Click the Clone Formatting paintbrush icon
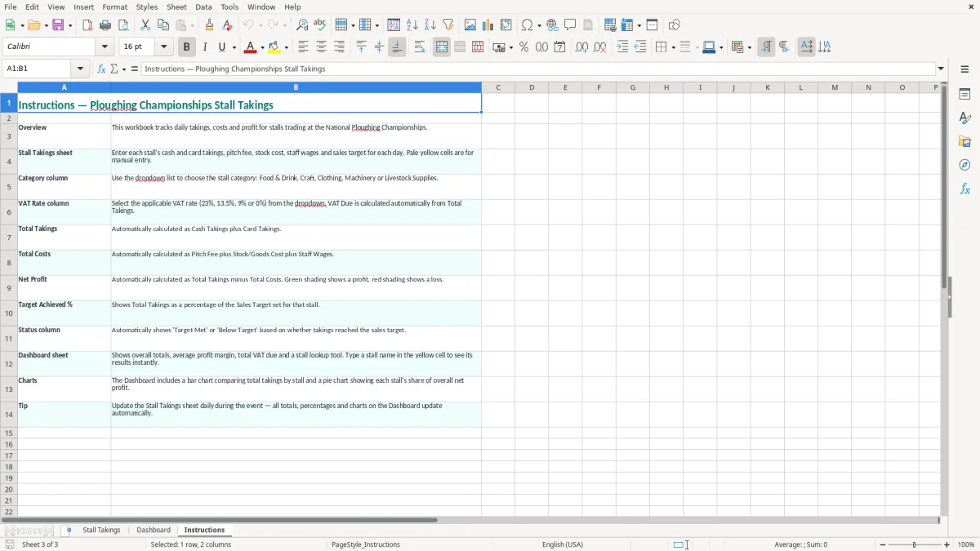 [209, 25]
